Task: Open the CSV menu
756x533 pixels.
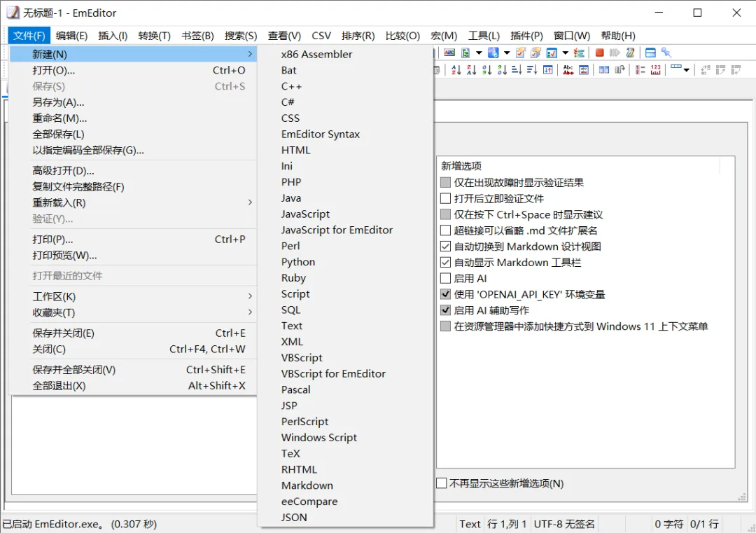Action: tap(321, 36)
